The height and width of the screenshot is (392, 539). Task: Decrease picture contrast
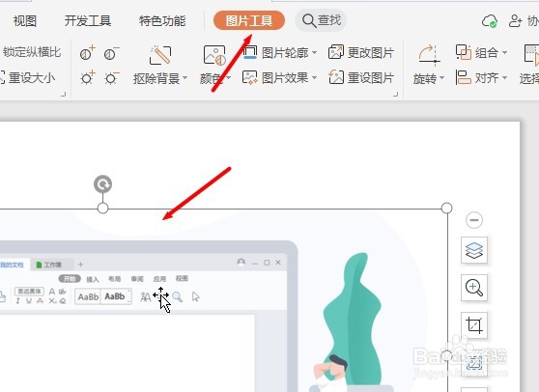111,54
